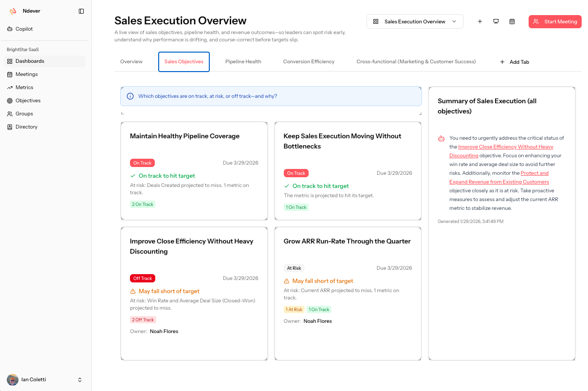
Task: Toggle the sidebar collapse control
Action: point(81,11)
